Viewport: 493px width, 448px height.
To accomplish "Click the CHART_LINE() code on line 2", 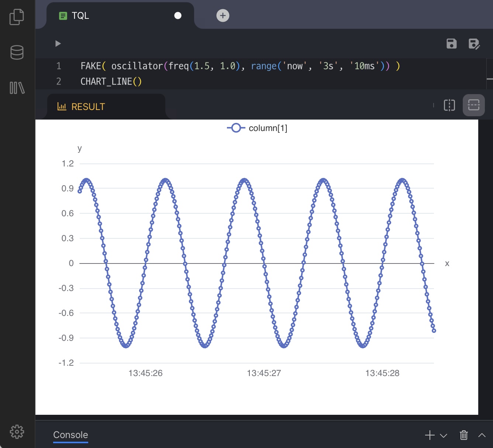I will (x=111, y=82).
